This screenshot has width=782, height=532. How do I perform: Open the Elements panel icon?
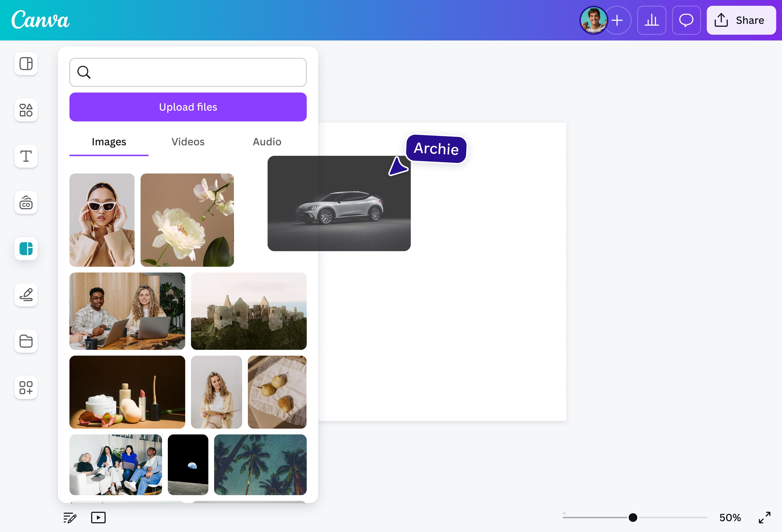[x=26, y=110]
